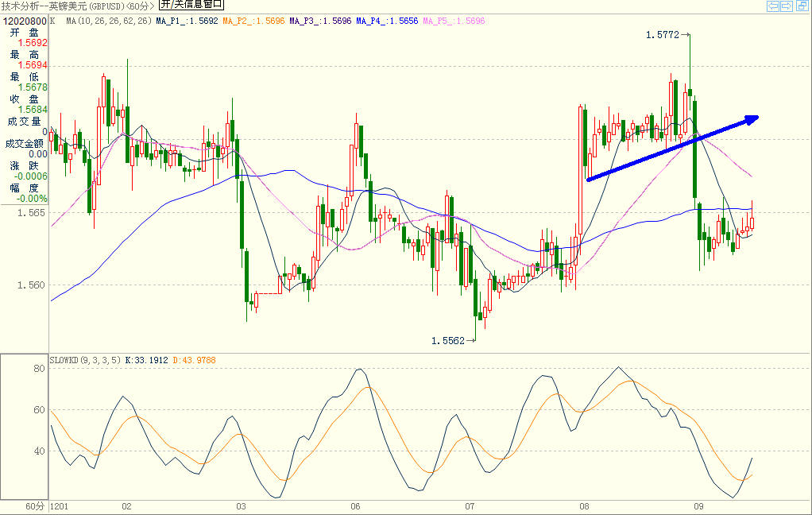
Task: Click the 03 date label on time axis
Action: click(241, 506)
